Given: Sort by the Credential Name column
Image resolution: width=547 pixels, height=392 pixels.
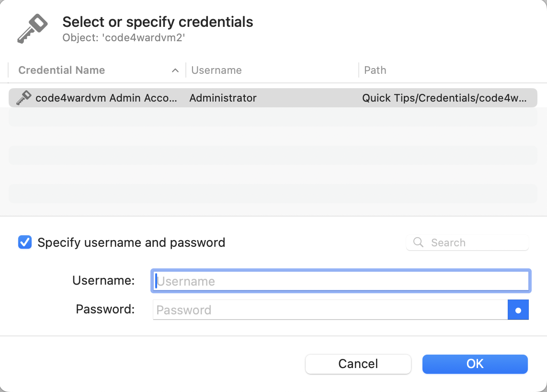Looking at the screenshot, I should (61, 70).
